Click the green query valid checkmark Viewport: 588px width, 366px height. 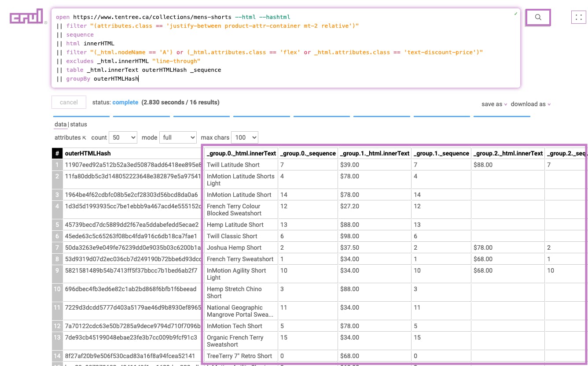pyautogui.click(x=515, y=14)
